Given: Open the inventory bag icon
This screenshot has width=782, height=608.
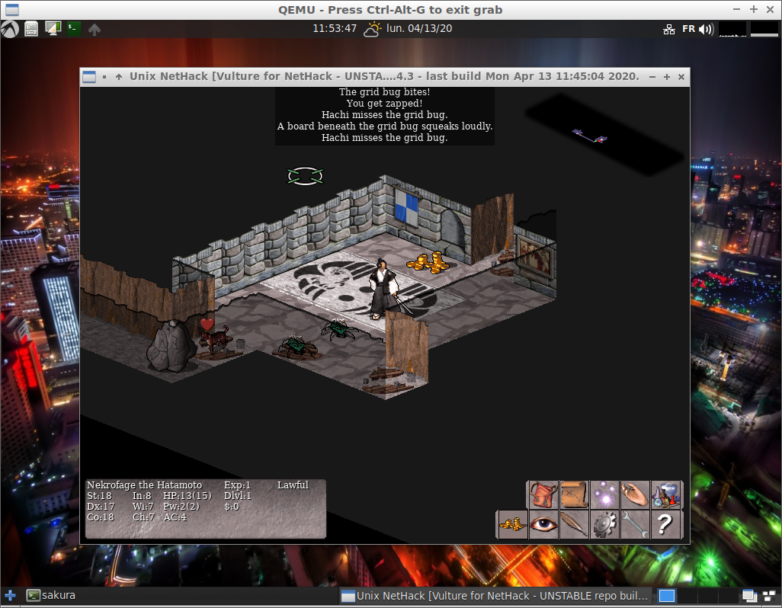Looking at the screenshot, I should coord(544,495).
